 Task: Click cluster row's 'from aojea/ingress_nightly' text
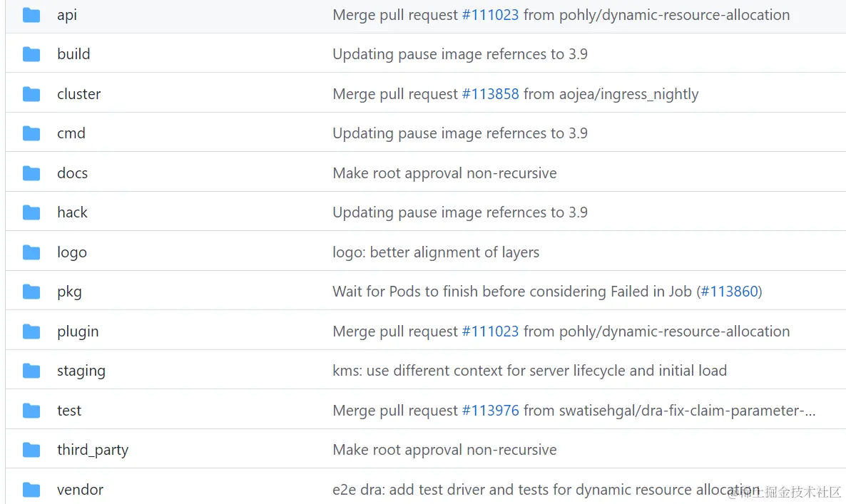pyautogui.click(x=611, y=94)
